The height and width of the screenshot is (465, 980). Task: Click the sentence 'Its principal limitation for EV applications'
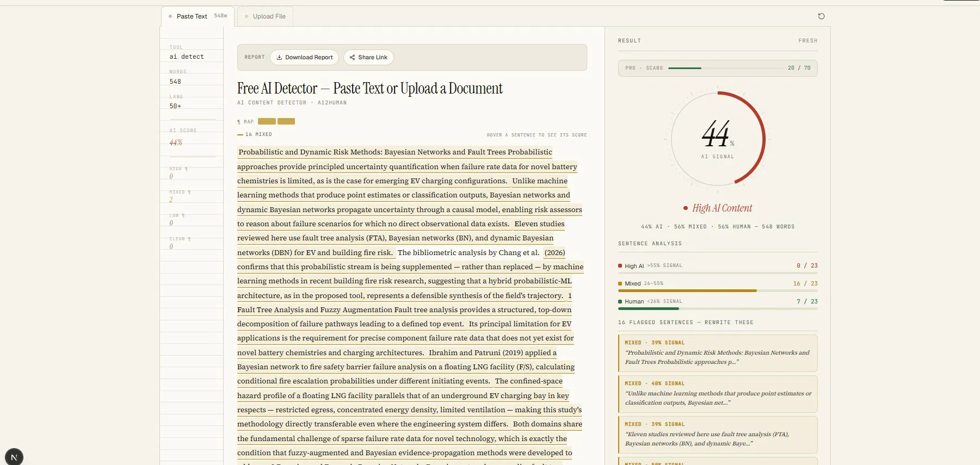405,338
